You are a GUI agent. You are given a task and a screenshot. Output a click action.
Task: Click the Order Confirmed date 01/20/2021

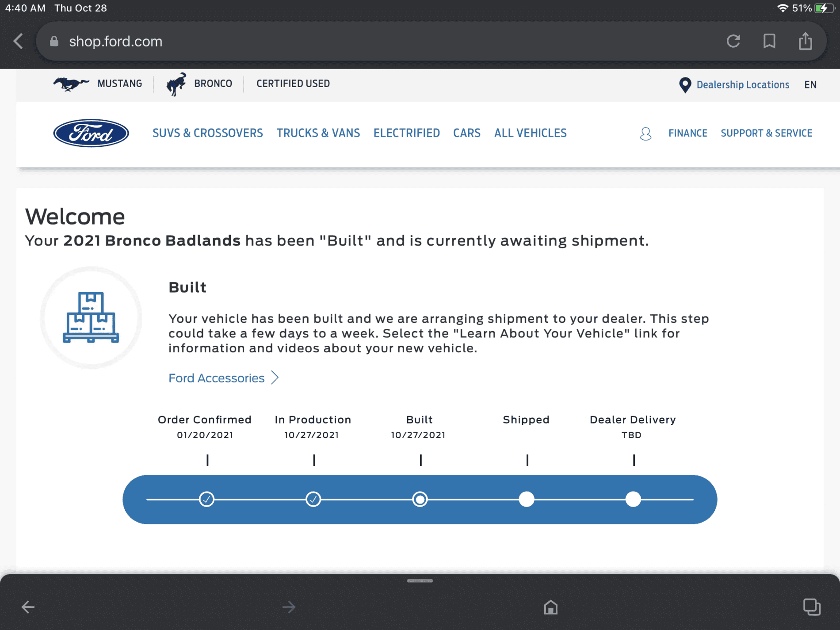click(x=205, y=435)
